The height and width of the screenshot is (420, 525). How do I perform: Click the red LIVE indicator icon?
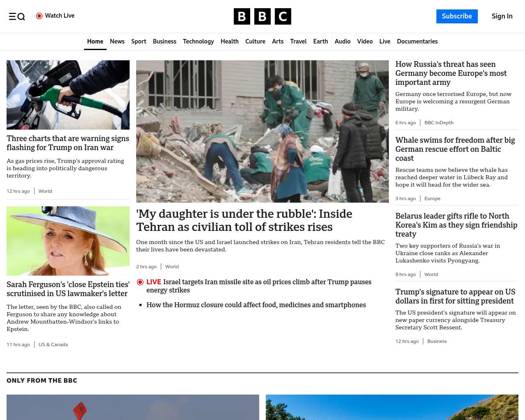pos(140,282)
